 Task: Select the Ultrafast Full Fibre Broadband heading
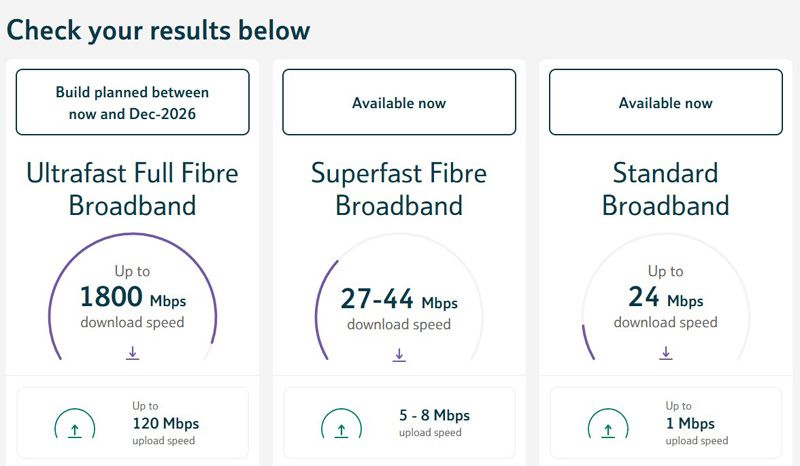click(x=133, y=189)
